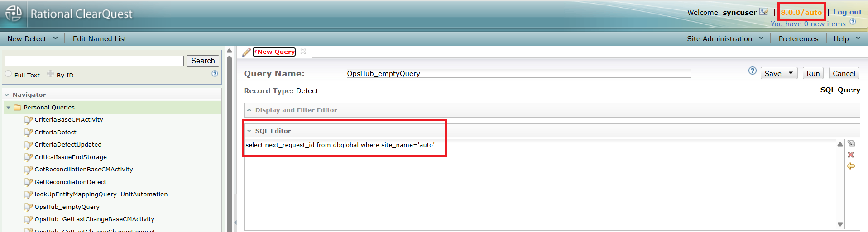Open the CriteriaDefect query in navigator

pyautogui.click(x=55, y=133)
